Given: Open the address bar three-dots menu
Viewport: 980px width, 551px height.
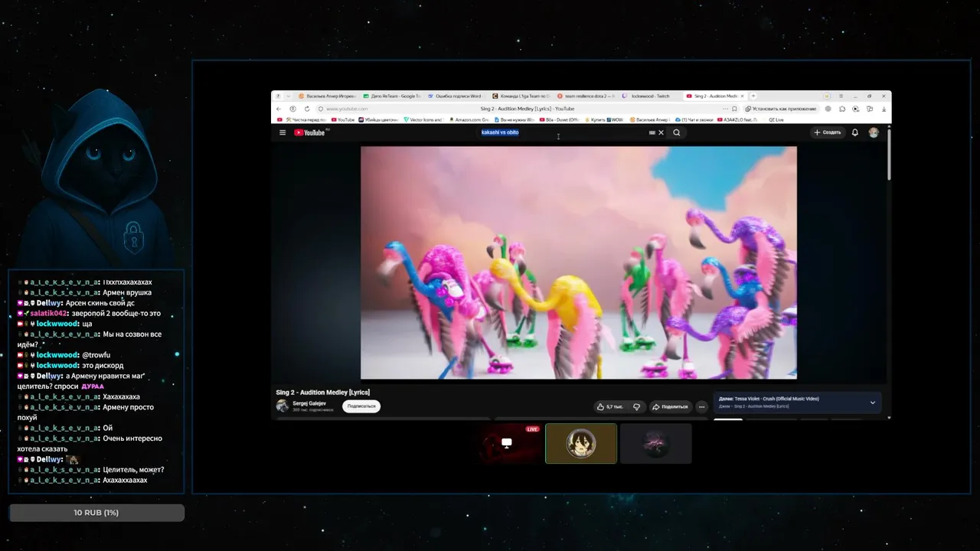Looking at the screenshot, I should [x=724, y=109].
